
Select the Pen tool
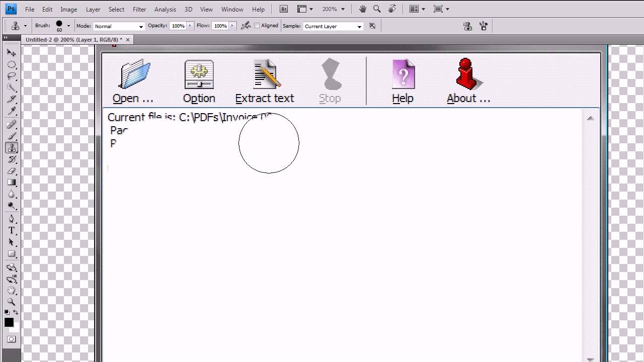click(x=11, y=219)
